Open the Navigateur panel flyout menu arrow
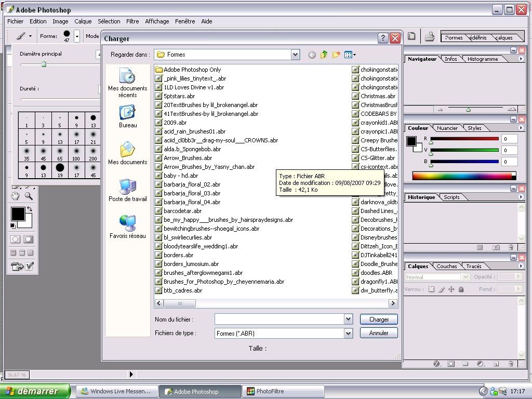The image size is (532, 399). click(x=521, y=59)
